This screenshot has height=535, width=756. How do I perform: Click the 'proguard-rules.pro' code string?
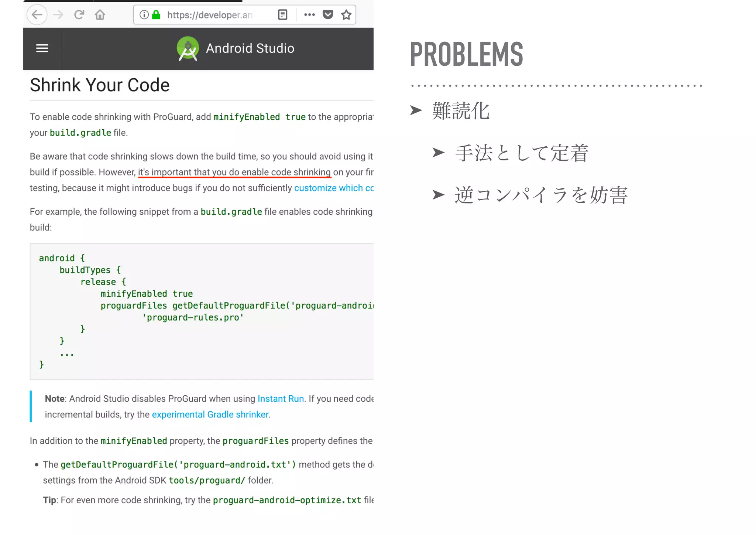[x=193, y=317]
